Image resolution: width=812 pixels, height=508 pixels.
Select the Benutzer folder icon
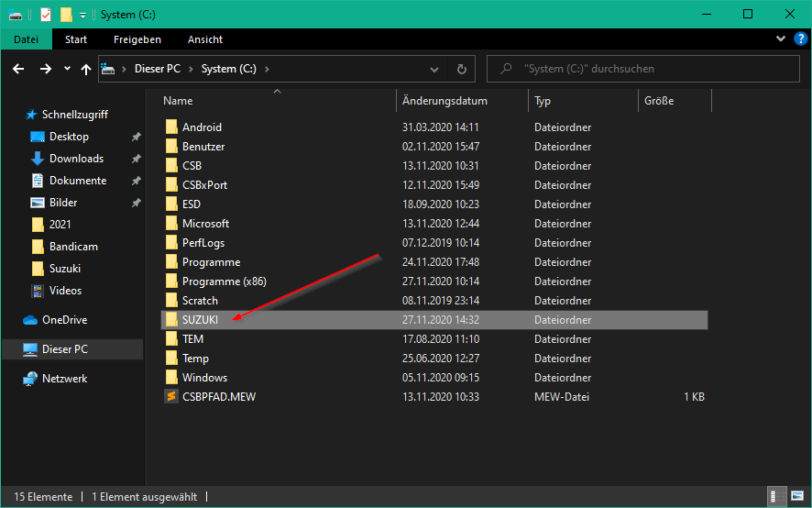[x=171, y=146]
